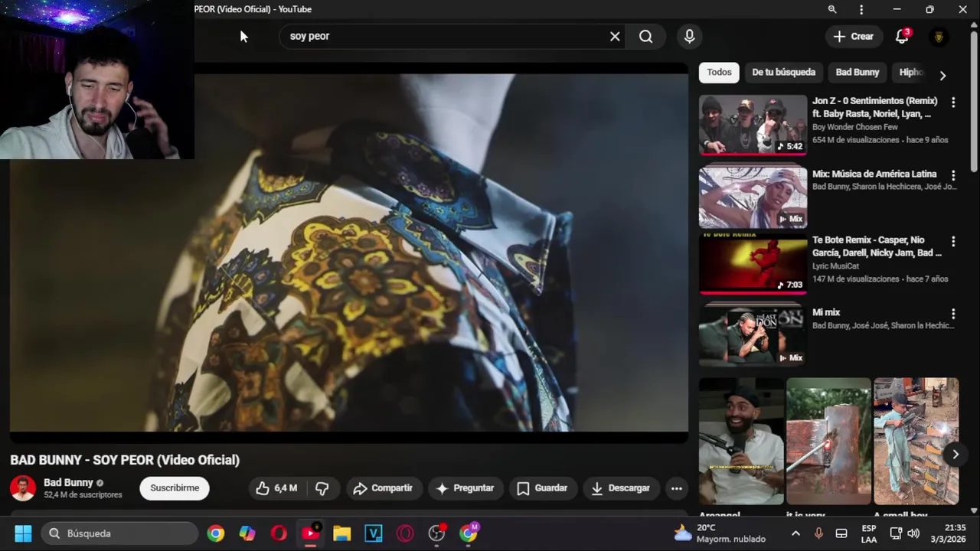Open Te Bote Remix video title
Screen dimensions: 980x551
pyautogui.click(x=877, y=246)
